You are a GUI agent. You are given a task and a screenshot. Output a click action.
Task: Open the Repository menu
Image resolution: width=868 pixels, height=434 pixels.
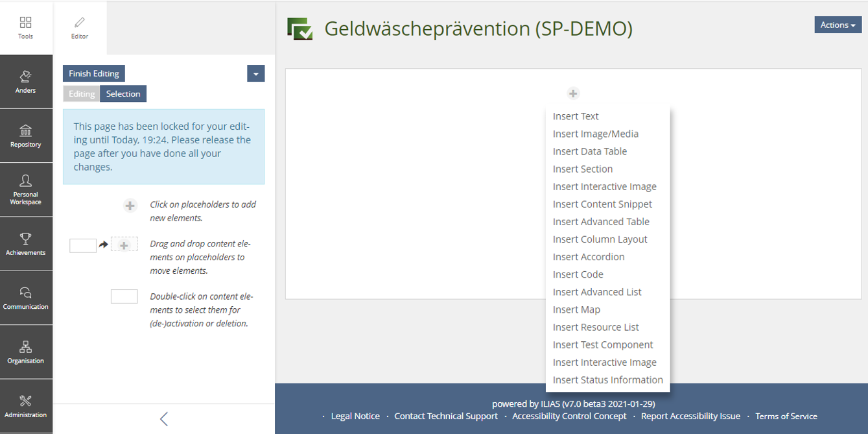coord(26,136)
